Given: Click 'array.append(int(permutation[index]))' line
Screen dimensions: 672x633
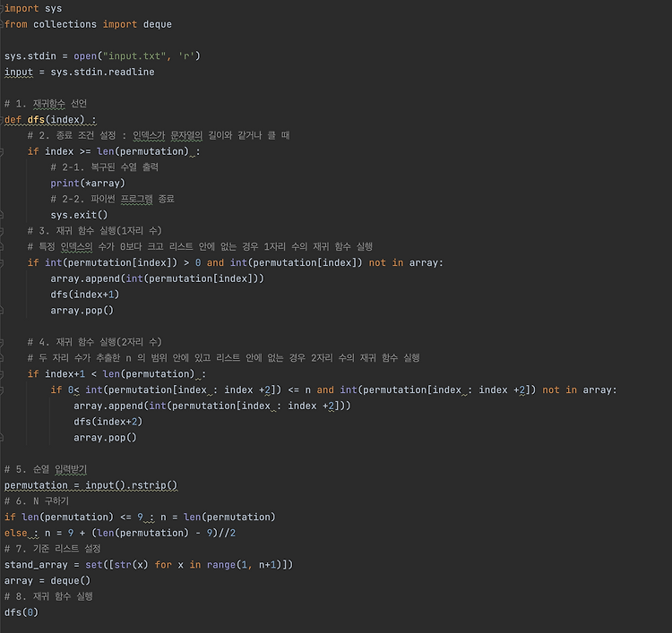Looking at the screenshot, I should pyautogui.click(x=158, y=278).
